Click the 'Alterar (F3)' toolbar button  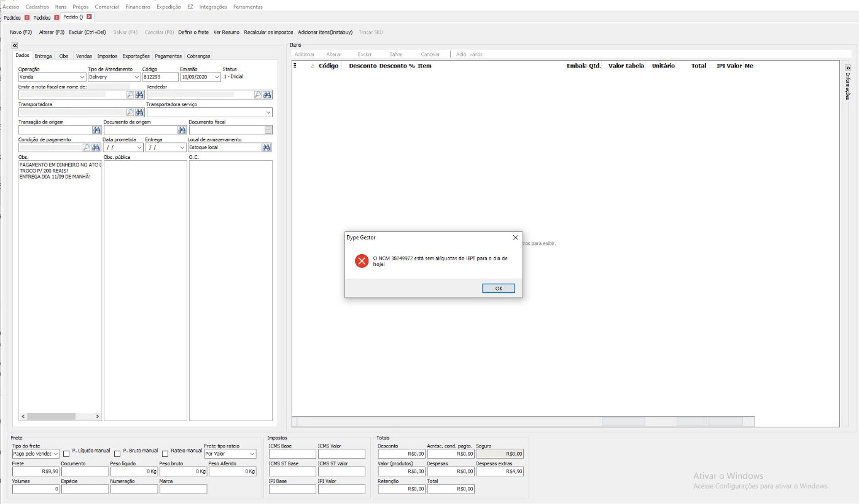click(x=52, y=32)
